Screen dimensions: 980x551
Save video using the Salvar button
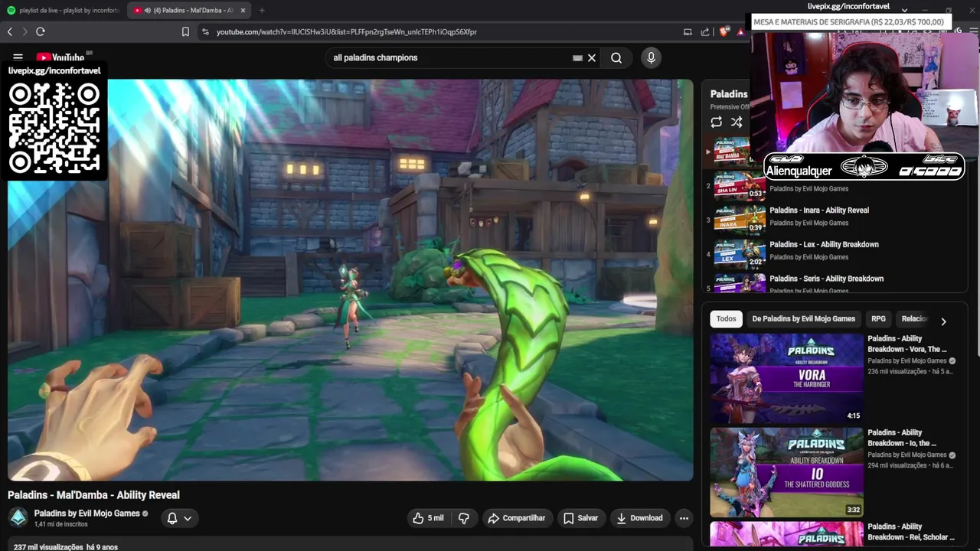tap(580, 518)
